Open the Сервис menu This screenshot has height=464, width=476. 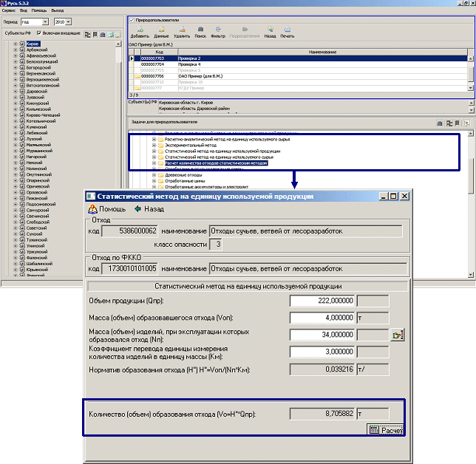(9, 11)
